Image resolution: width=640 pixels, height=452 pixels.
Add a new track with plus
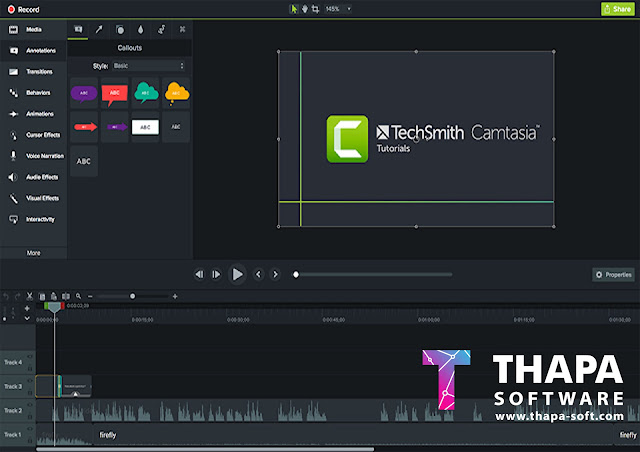pyautogui.click(x=27, y=308)
